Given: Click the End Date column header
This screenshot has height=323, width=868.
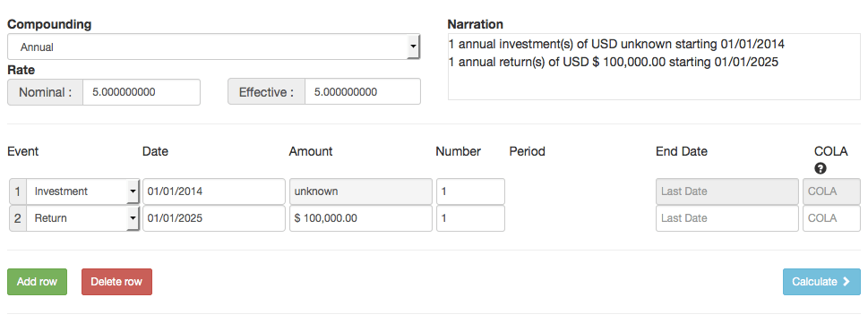Looking at the screenshot, I should point(682,151).
